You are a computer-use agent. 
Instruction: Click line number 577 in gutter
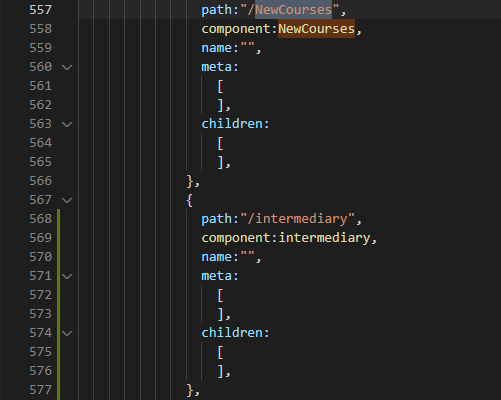pyautogui.click(x=41, y=390)
